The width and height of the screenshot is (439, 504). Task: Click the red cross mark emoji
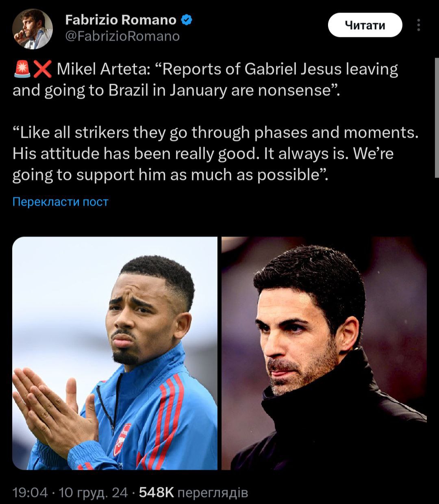coord(42,70)
